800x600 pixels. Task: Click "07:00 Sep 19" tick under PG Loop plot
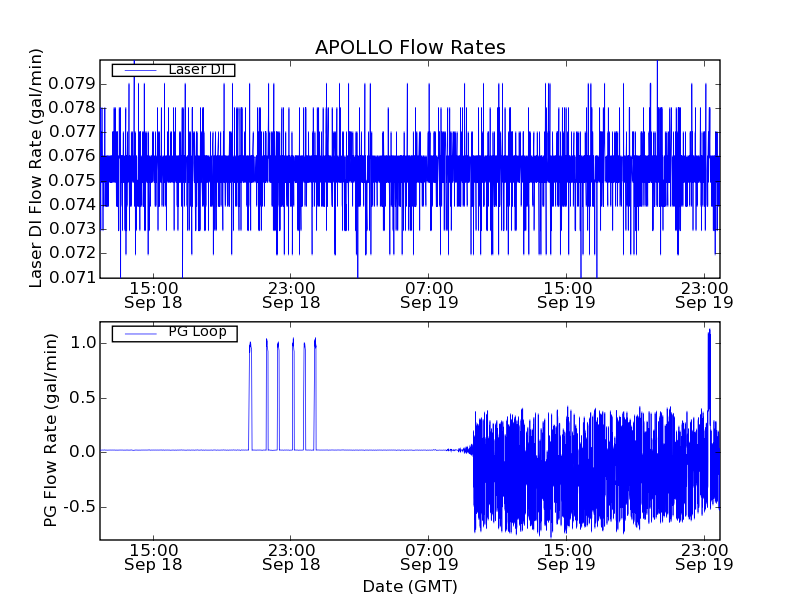(429, 557)
